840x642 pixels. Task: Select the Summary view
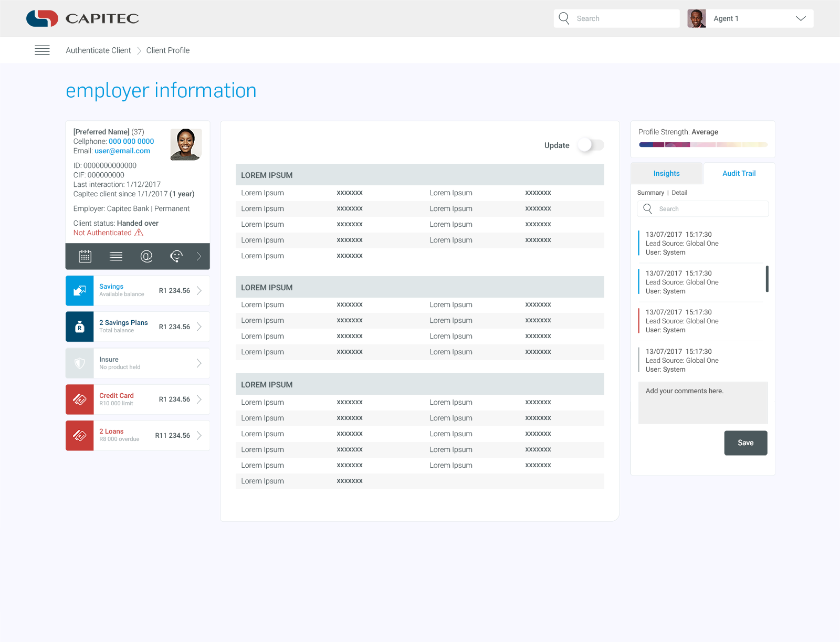click(x=650, y=193)
